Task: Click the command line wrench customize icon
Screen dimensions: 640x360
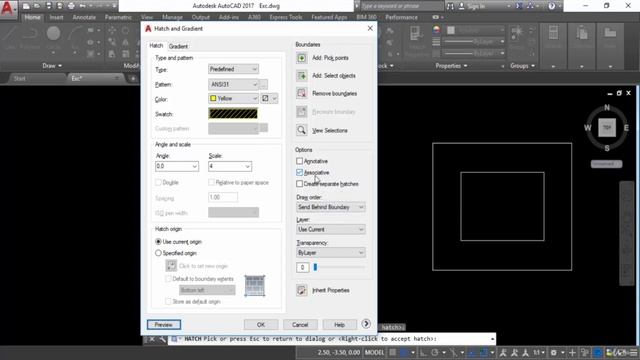Action: pos(162,339)
